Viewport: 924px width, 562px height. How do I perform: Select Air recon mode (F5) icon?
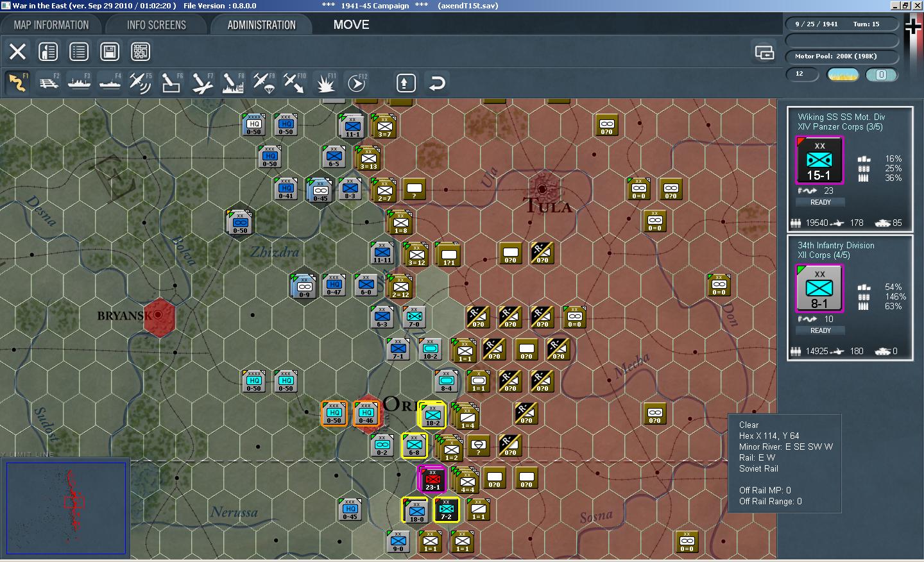click(141, 83)
